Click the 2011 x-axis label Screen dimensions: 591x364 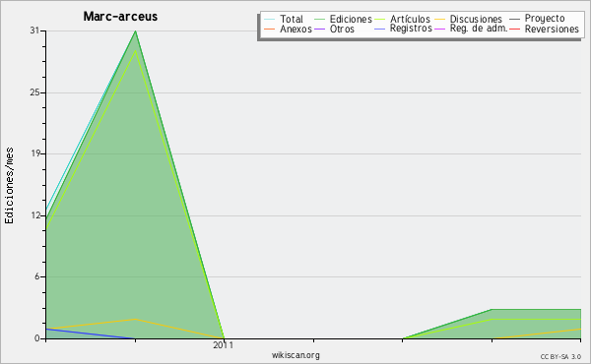coord(224,344)
